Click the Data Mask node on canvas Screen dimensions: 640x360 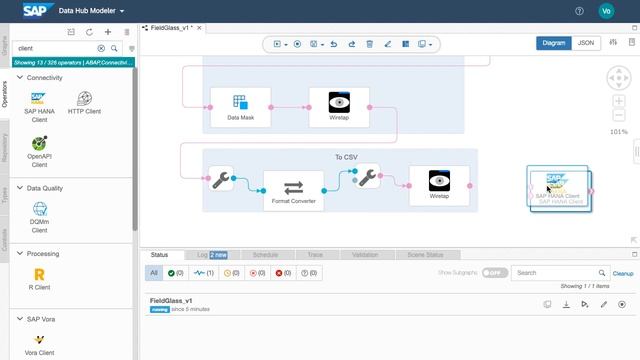(x=240, y=107)
